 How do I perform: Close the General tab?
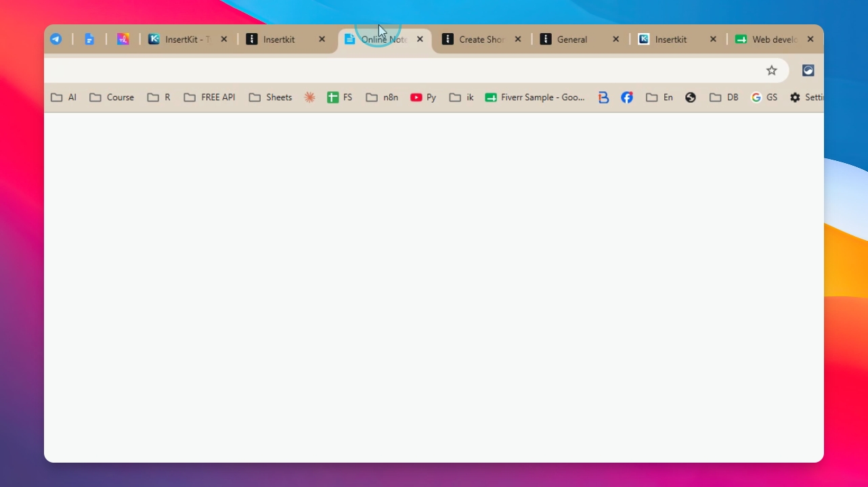[615, 39]
